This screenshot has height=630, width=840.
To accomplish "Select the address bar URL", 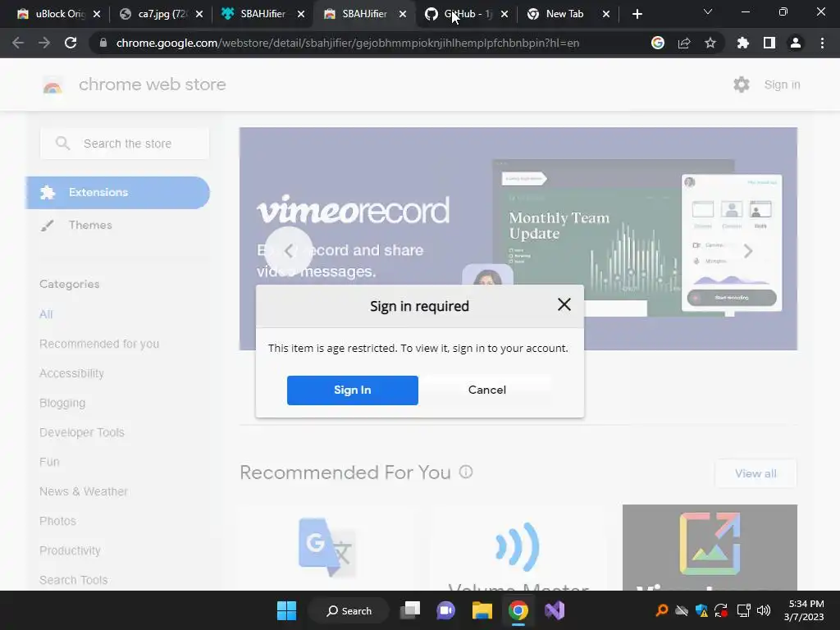I will (348, 43).
